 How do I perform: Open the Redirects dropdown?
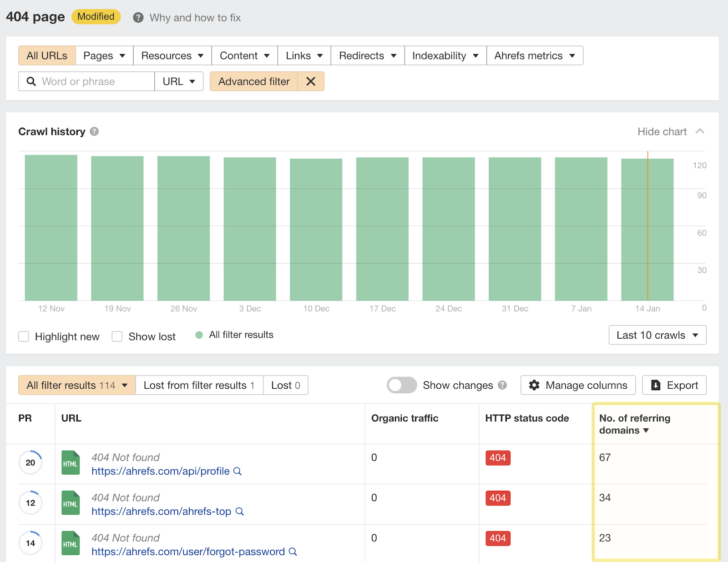point(368,55)
